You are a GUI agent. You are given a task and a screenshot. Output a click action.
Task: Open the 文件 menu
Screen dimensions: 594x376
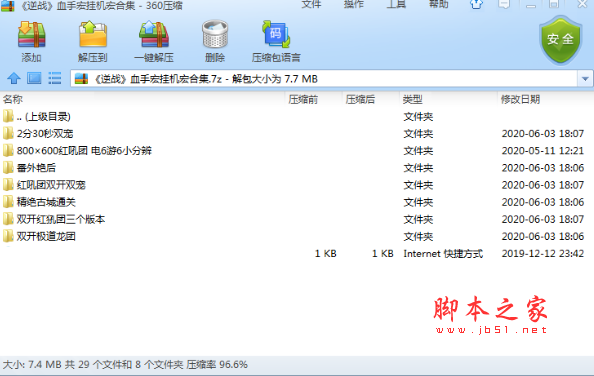311,4
